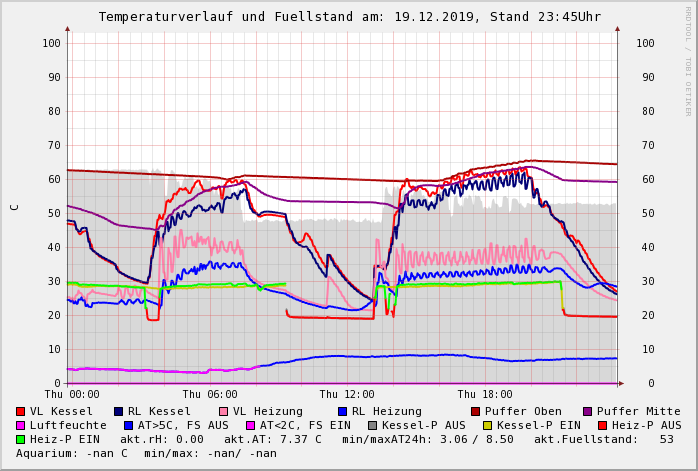
Task: Click the red Heiz-P AUS legend swatch
Action: click(602, 425)
